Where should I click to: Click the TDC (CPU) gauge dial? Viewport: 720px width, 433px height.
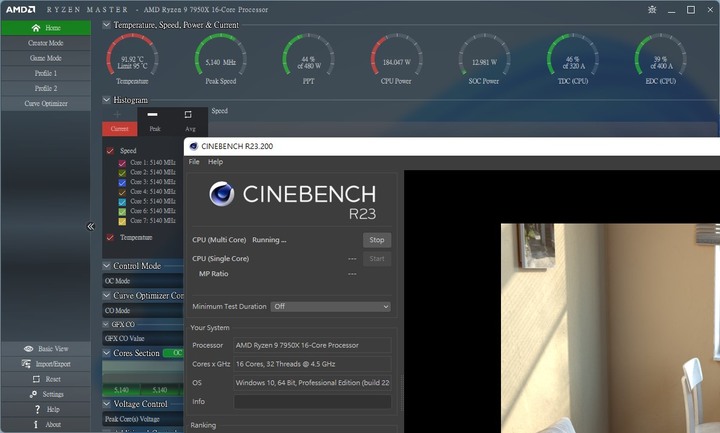pos(573,55)
